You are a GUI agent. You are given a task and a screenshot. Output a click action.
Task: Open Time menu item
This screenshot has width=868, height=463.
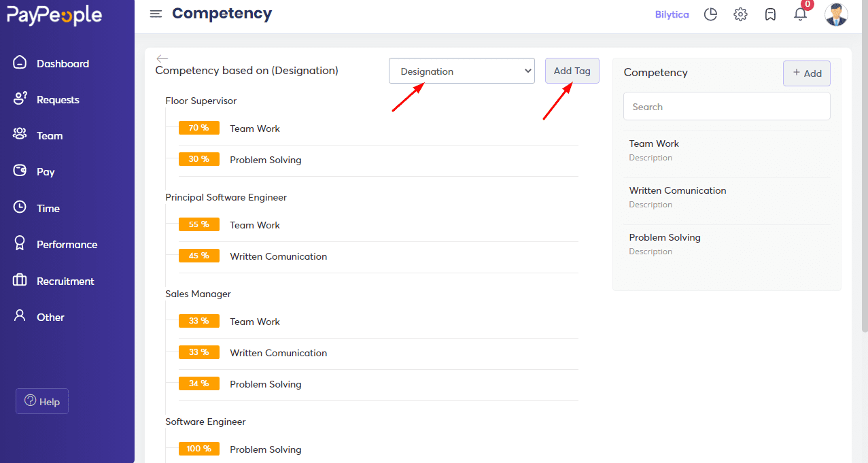[x=48, y=209]
